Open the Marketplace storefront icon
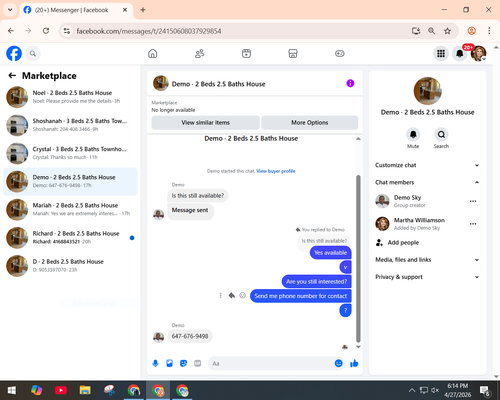500x400 pixels. [293, 53]
